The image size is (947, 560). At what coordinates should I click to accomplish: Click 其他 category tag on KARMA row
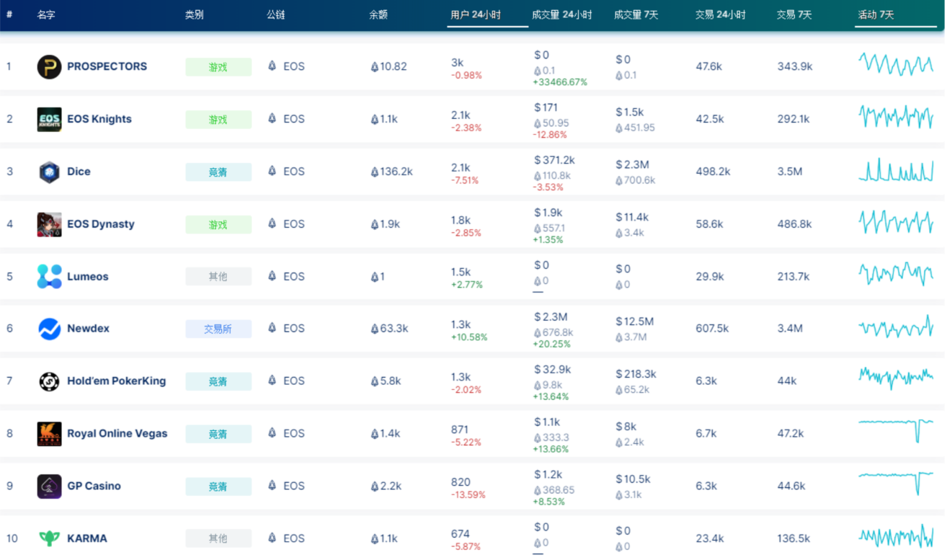[x=218, y=538]
